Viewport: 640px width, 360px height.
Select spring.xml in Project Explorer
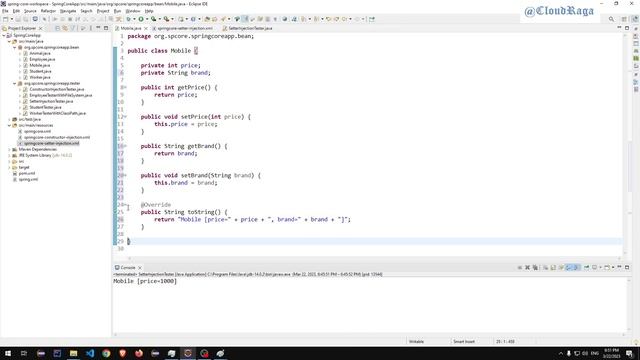(x=28, y=179)
